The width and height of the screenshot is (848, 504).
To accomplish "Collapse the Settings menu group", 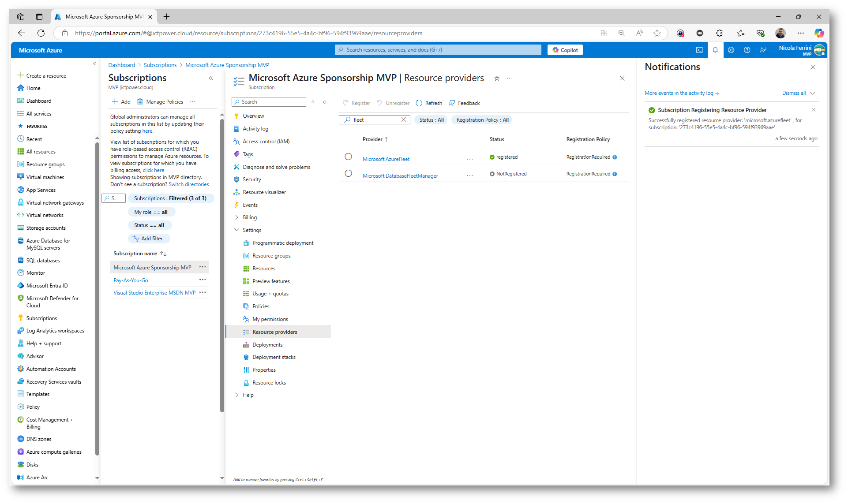I will click(x=236, y=230).
